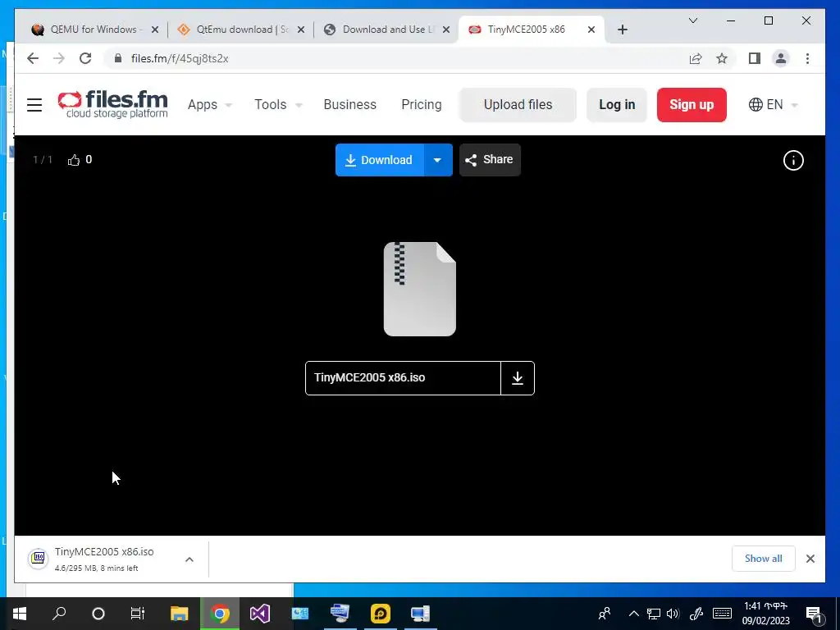Screen dimensions: 840x630
Task: Click the zip file preview thumbnail
Action: [x=419, y=290]
